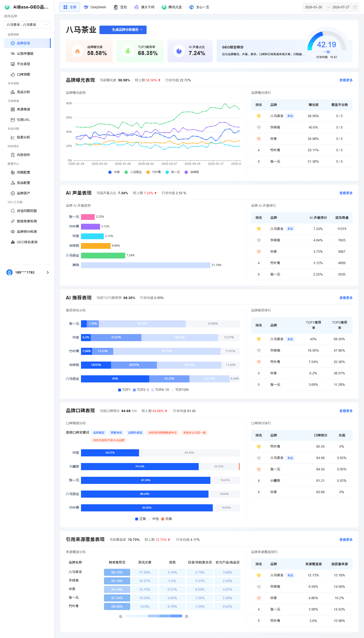Image resolution: width=364 pixels, height=638 pixels.
Task: Toggle 八马茶业 series in the trend legend
Action: tap(133, 172)
